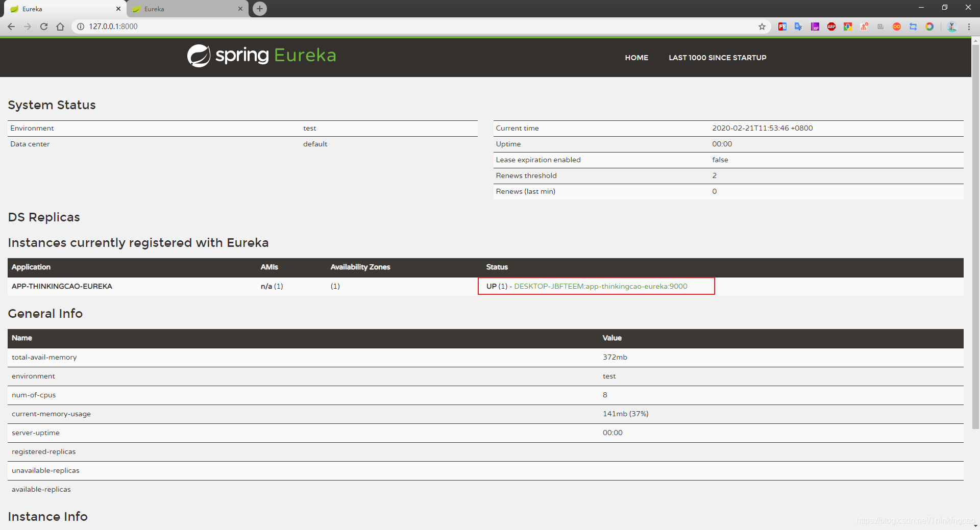Click the Environment row label in System Status
Viewport: 980px width, 530px height.
tap(32, 128)
